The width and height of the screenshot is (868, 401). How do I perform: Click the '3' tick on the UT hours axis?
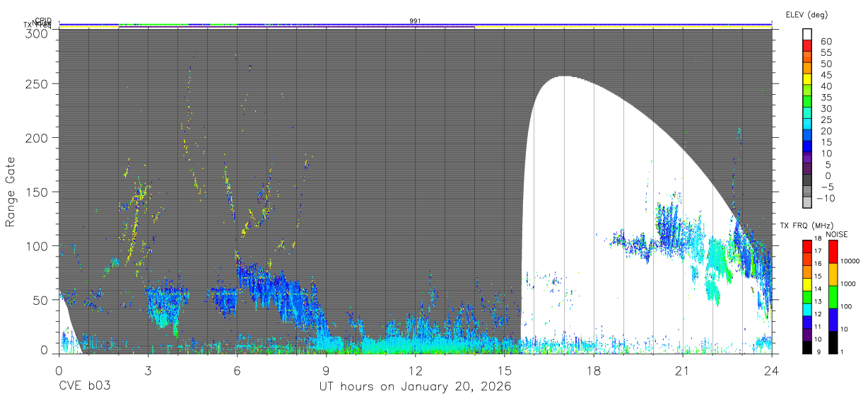pyautogui.click(x=148, y=370)
